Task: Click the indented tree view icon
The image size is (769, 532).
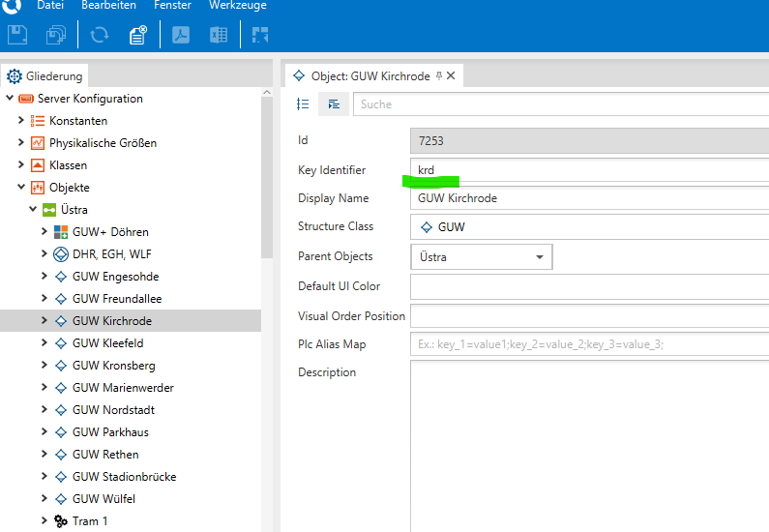Action: (x=334, y=103)
